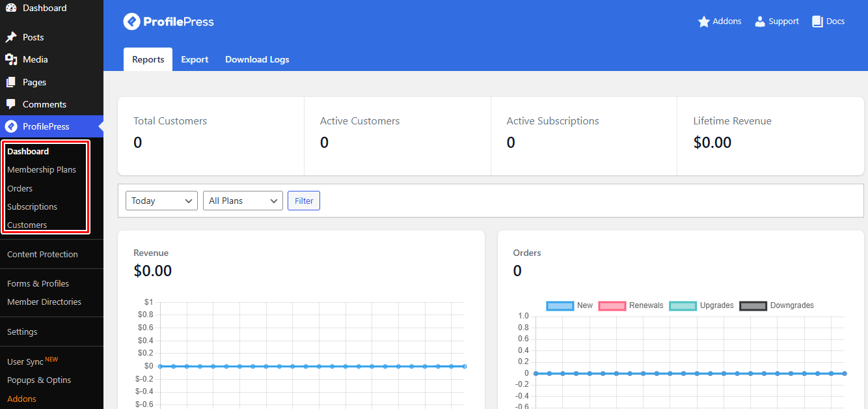
Task: Click the ProfilePress logo icon in header
Action: click(132, 21)
